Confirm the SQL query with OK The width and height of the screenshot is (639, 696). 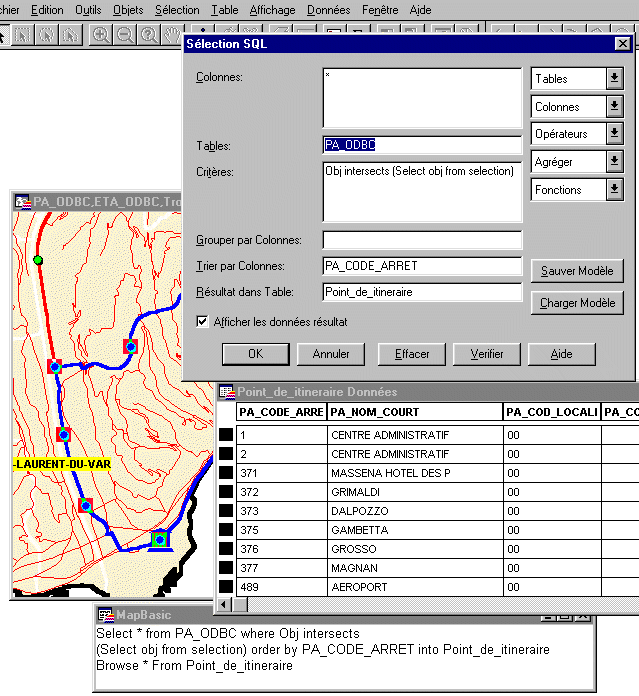[x=256, y=354]
